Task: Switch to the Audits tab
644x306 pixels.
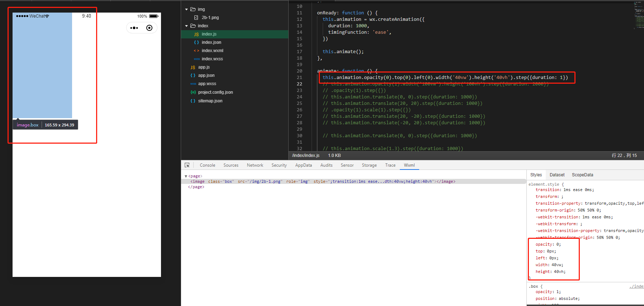Action: point(326,165)
